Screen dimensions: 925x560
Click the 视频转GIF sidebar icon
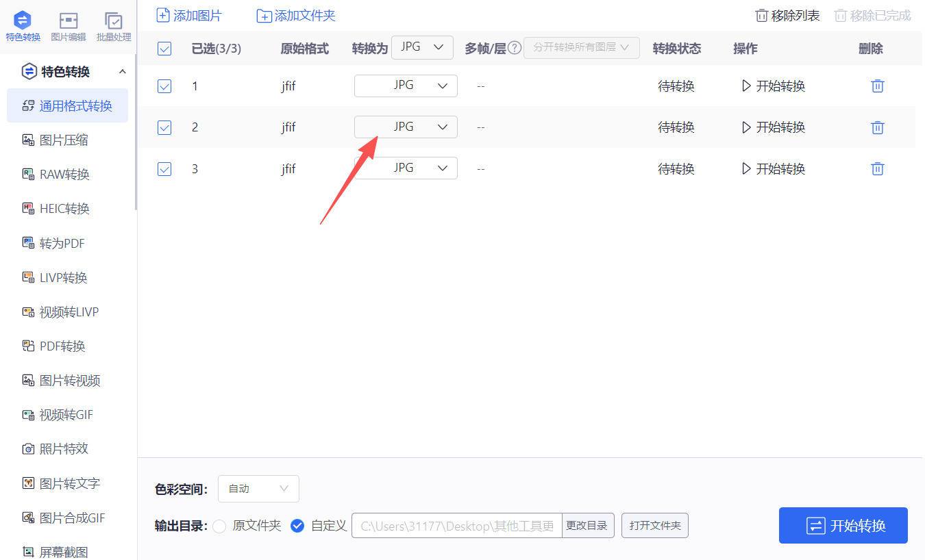tap(28, 415)
